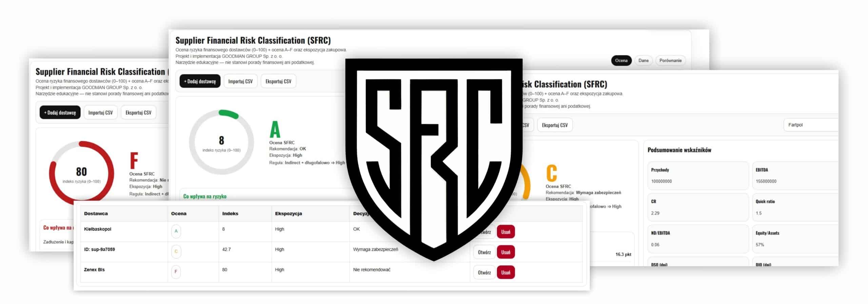Click 'Eksportuj CSV' in the grade A window

point(278,81)
